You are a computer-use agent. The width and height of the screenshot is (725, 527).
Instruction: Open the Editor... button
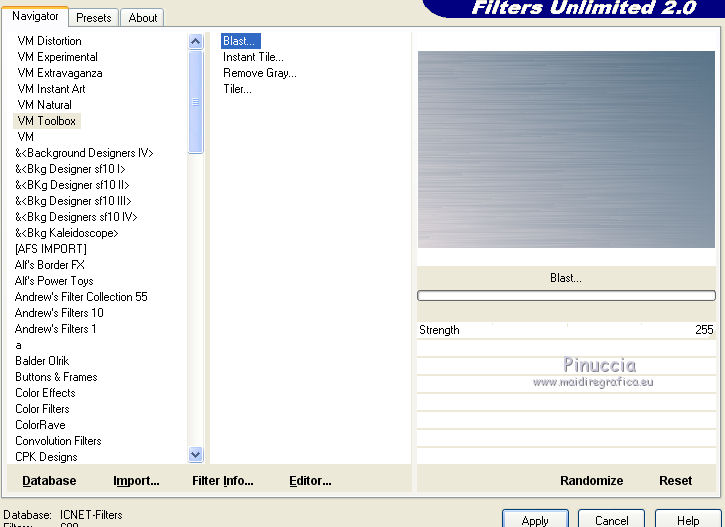coord(310,481)
